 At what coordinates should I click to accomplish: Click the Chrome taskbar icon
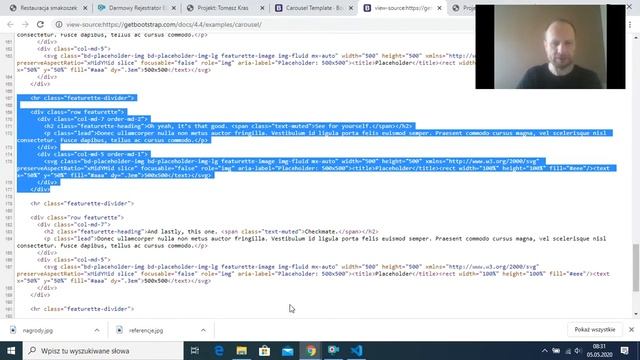coord(311,351)
